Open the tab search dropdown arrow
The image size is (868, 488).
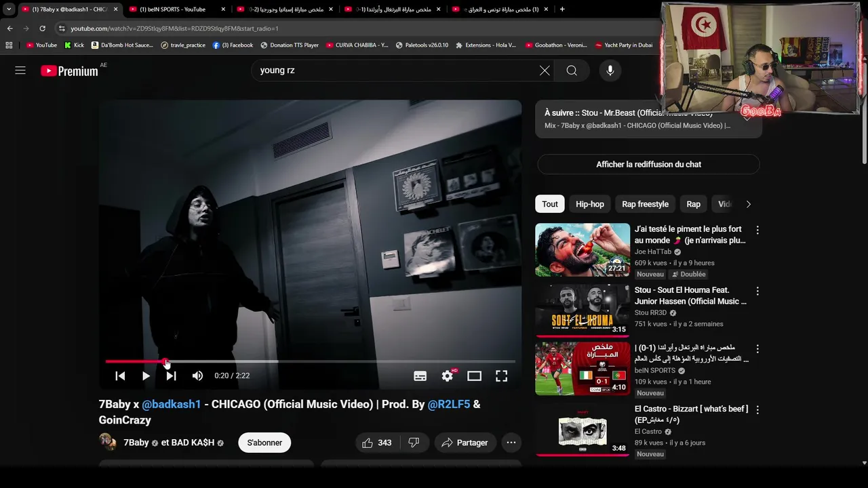9,9
